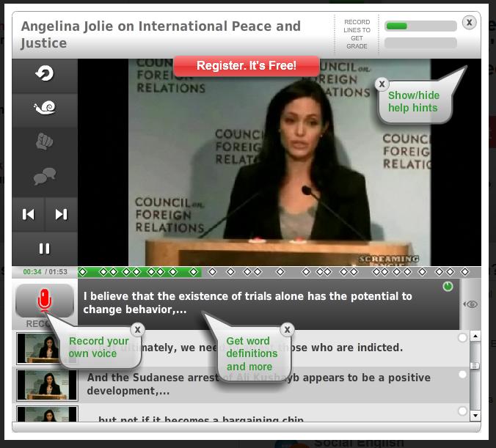Close the 'Get word definitions' hint bubble
Image resolution: width=496 pixels, height=448 pixels.
click(x=288, y=329)
